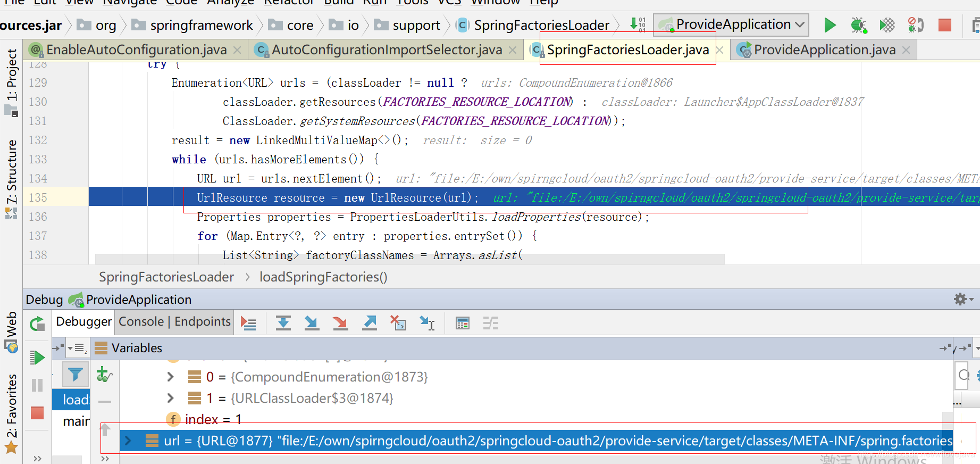Click Show Execution Point icon
Viewport: 980px width, 464px height.
click(x=248, y=323)
